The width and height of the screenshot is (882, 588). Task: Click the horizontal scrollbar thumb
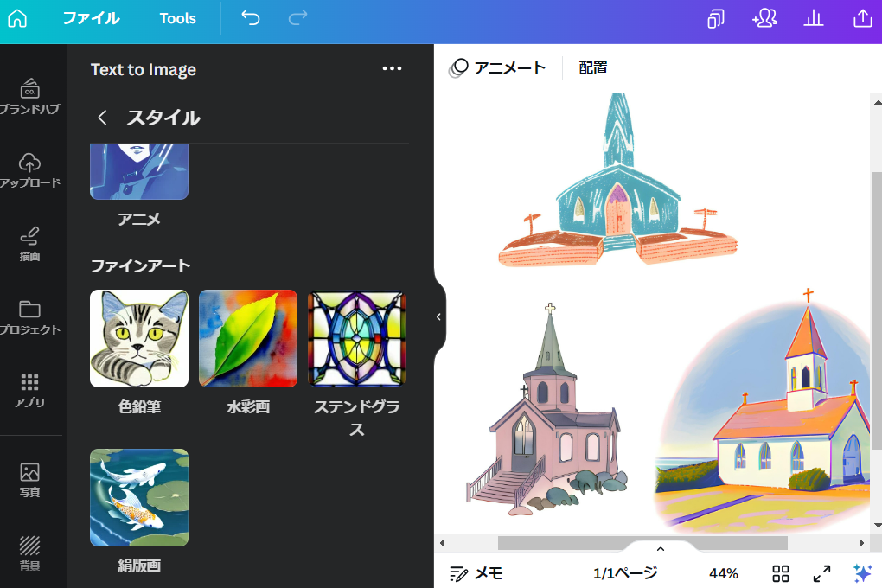642,543
